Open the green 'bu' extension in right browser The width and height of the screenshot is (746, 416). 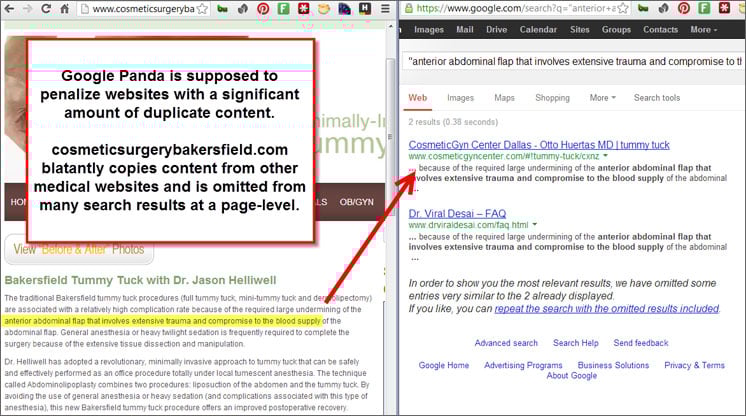point(643,8)
